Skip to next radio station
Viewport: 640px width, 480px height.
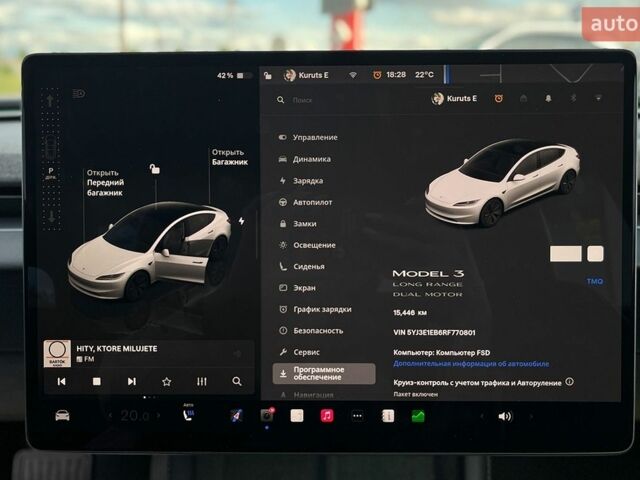tap(131, 381)
